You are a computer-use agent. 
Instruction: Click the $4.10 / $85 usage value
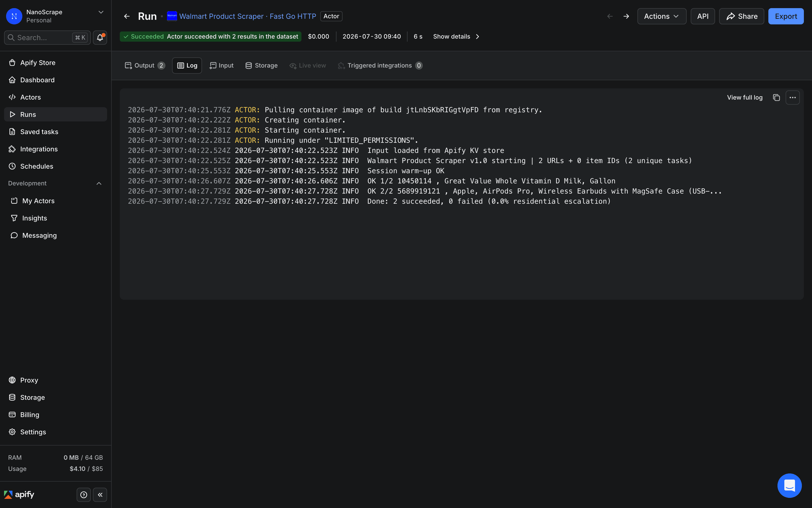pyautogui.click(x=86, y=469)
